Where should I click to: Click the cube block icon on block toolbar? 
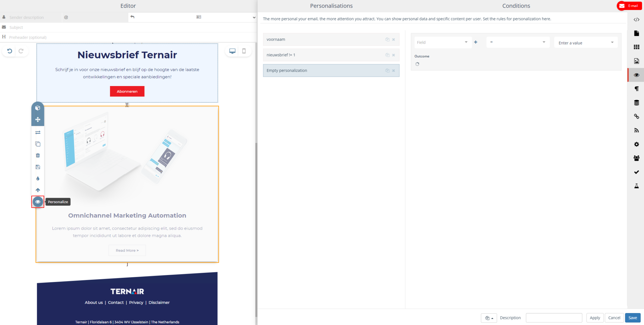pos(38,108)
